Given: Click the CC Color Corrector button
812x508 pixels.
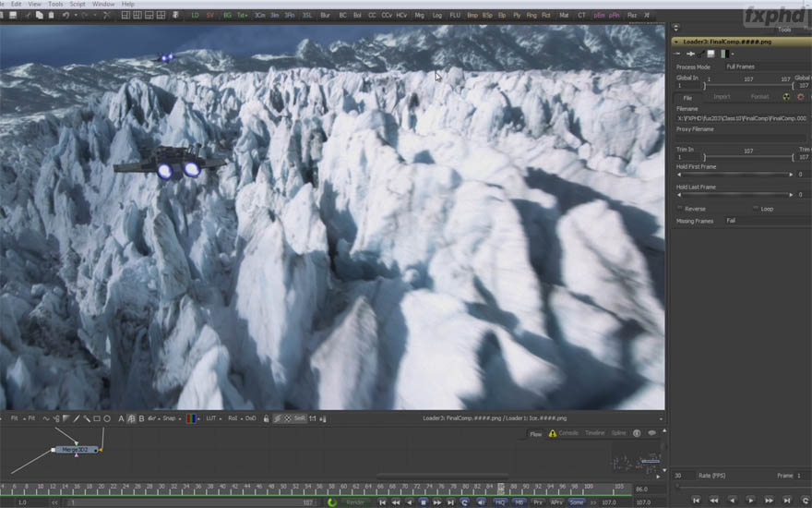Looking at the screenshot, I should click(x=373, y=16).
